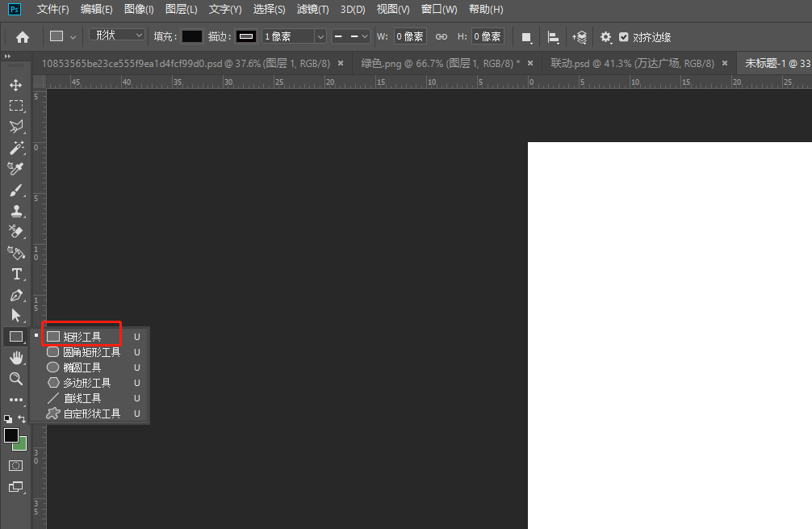Open the 选择(S) menu
Screen dimensions: 812x529
270,10
